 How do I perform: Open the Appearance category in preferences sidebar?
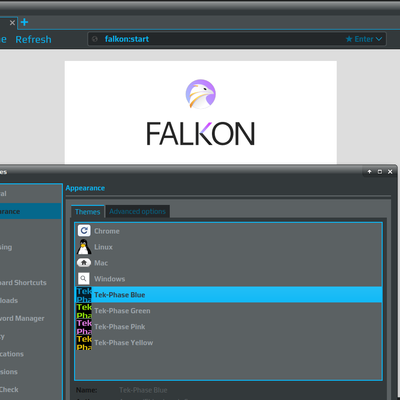click(x=31, y=211)
